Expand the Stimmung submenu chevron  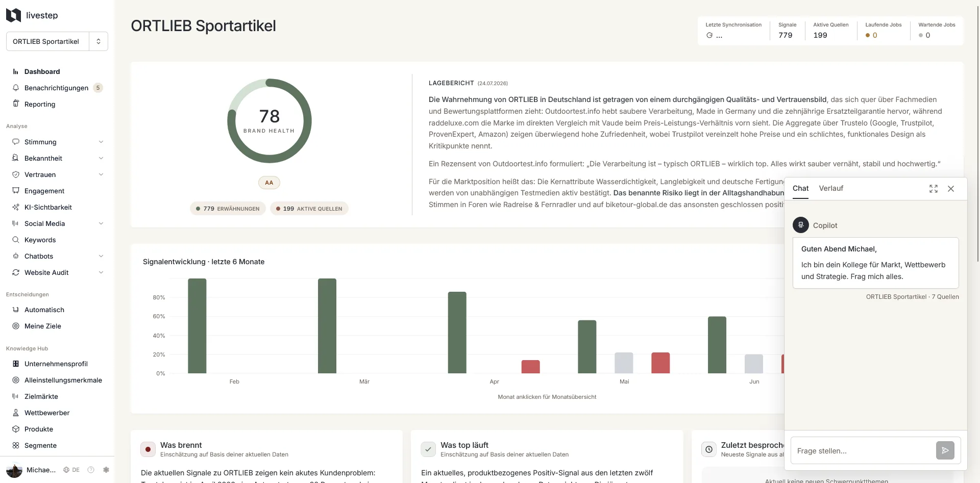tap(101, 142)
